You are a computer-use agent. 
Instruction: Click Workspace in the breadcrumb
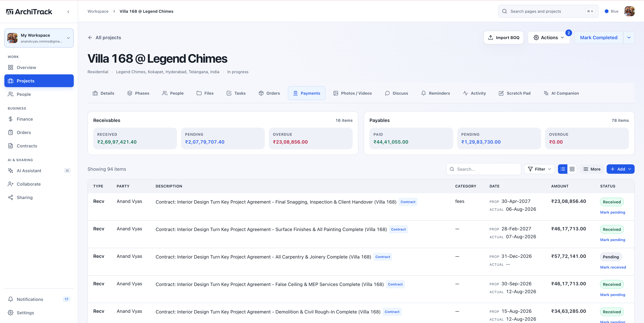click(98, 11)
